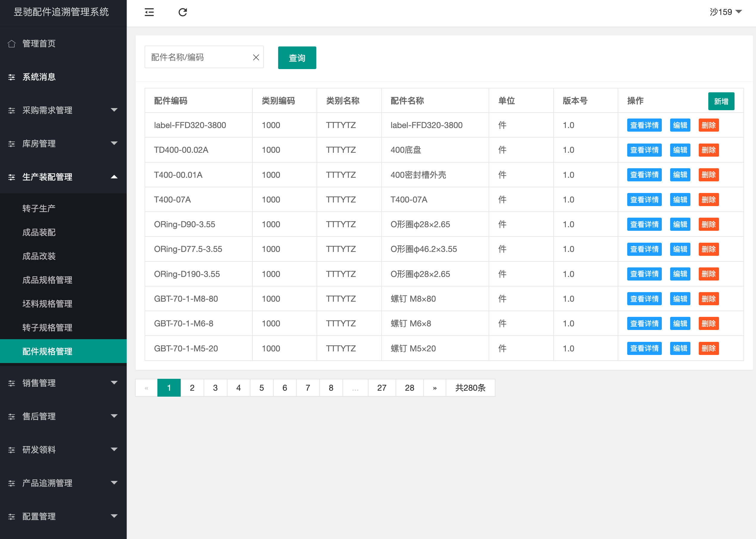Click the 系统消息 sidebar icon

click(x=12, y=77)
